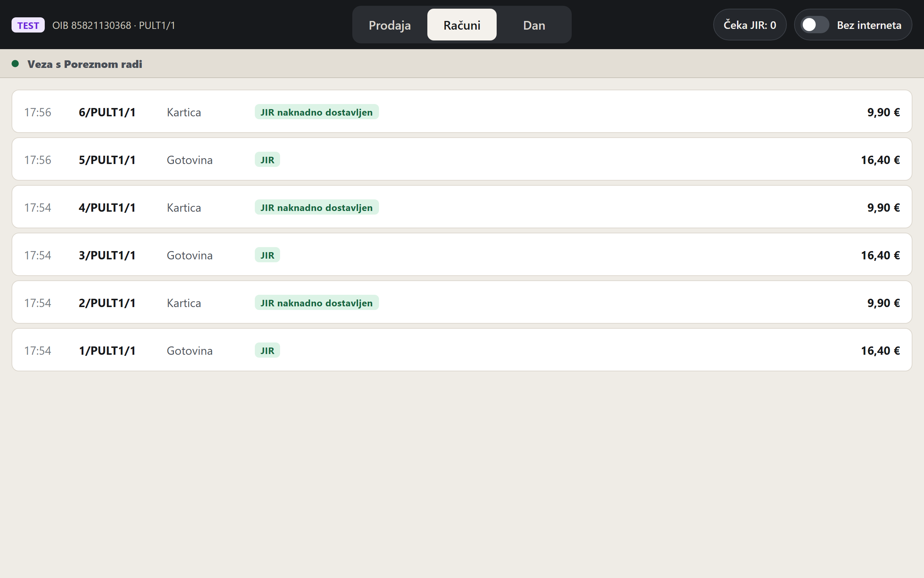Click JIR badge on receipt 5/PULT1/1
The width and height of the screenshot is (924, 578).
(267, 160)
